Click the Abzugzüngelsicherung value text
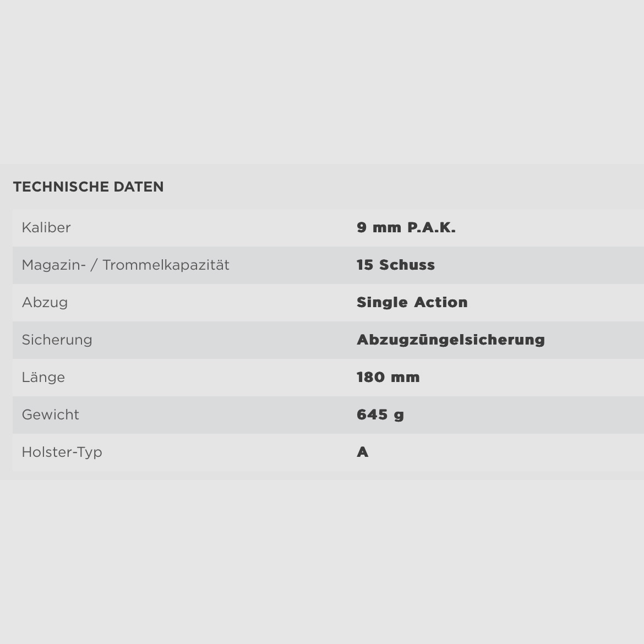Image resolution: width=644 pixels, height=644 pixels. click(x=450, y=340)
